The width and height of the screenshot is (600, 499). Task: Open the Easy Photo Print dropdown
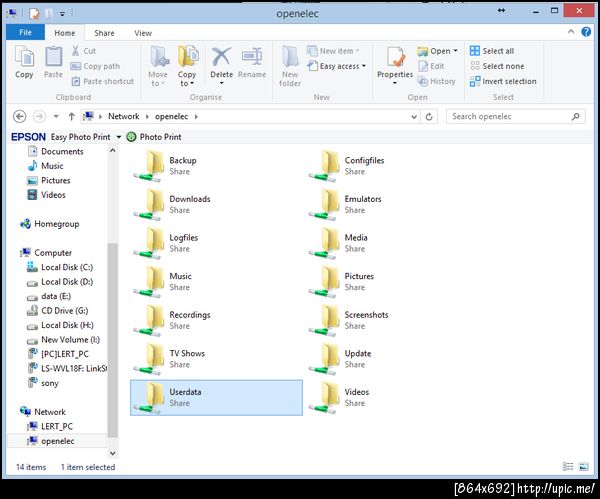[119, 137]
